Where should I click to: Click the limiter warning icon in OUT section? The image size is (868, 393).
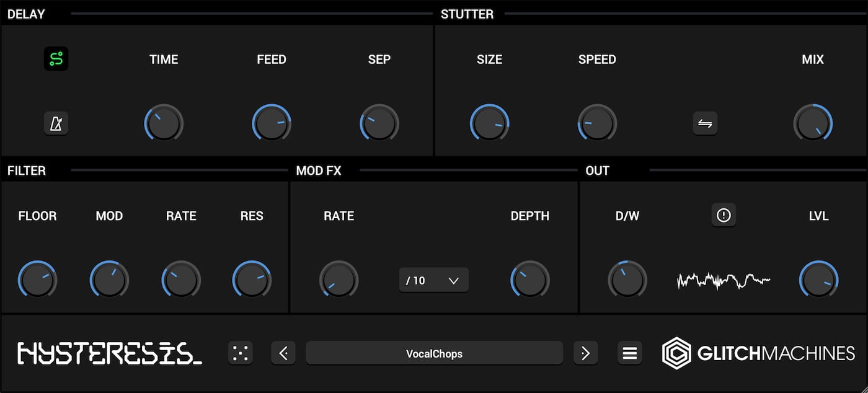724,215
